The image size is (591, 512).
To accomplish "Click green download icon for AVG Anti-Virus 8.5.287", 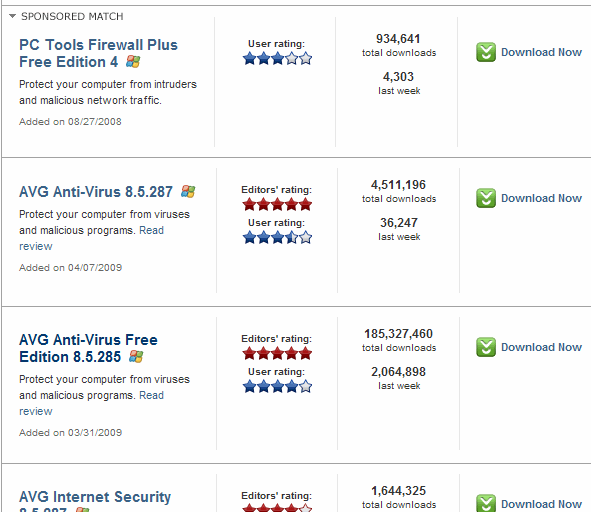I will pos(486,198).
